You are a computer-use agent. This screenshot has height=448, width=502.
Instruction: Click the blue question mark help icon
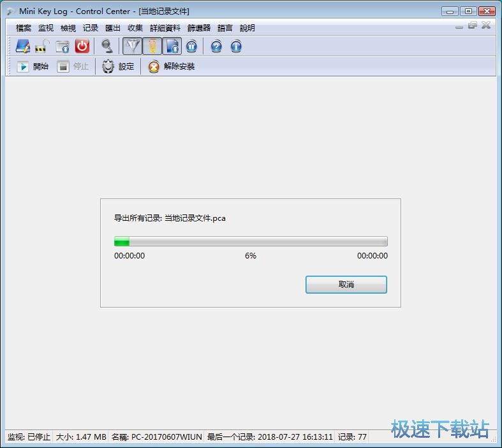[x=216, y=47]
